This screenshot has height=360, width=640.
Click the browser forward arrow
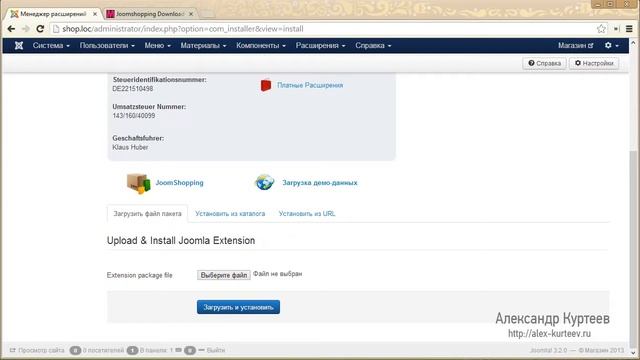(25, 29)
